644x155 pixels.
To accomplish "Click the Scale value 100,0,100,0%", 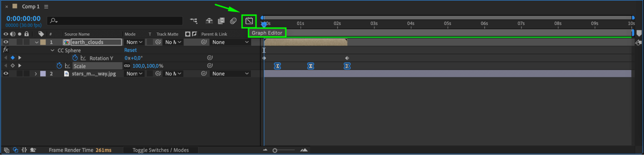I will coord(148,66).
